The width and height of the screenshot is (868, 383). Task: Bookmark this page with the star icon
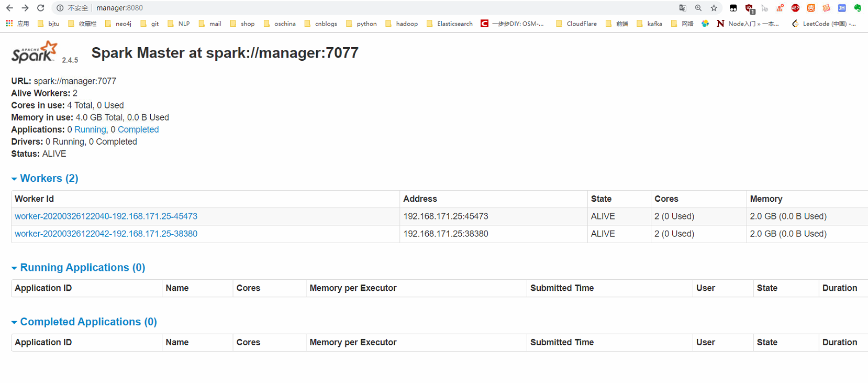coord(714,8)
